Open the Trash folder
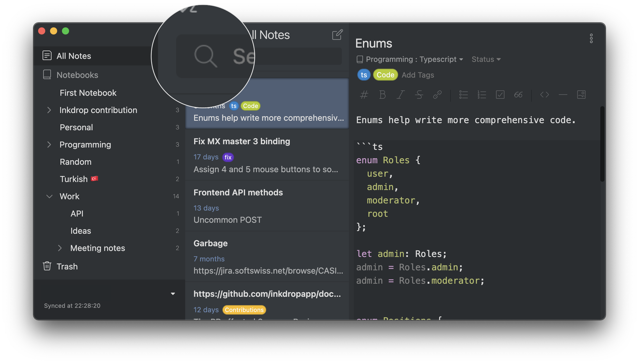This screenshot has height=364, width=639. tap(67, 266)
